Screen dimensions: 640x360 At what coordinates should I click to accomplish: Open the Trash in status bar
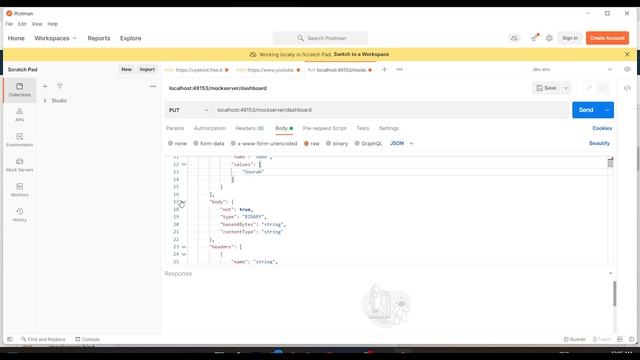coord(601,339)
